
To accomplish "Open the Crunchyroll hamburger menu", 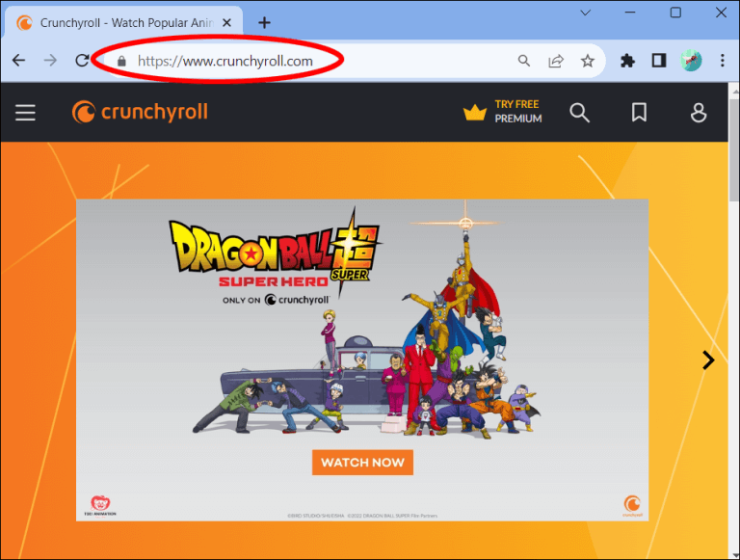I will 25,113.
